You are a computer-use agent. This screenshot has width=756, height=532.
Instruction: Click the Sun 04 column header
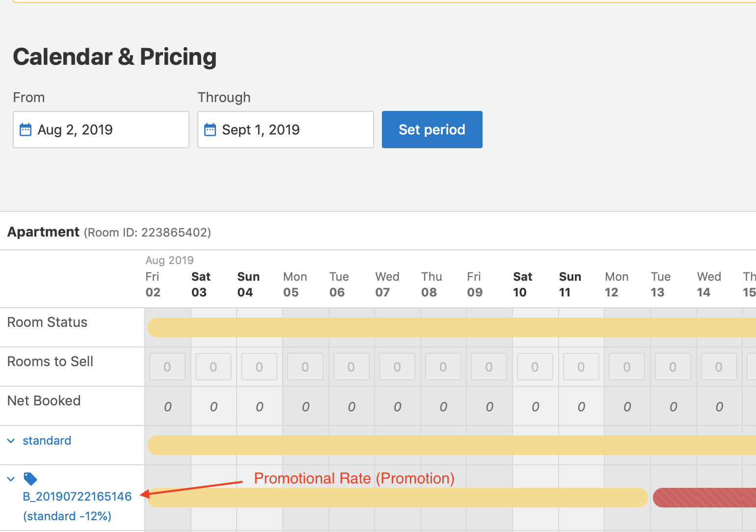248,284
